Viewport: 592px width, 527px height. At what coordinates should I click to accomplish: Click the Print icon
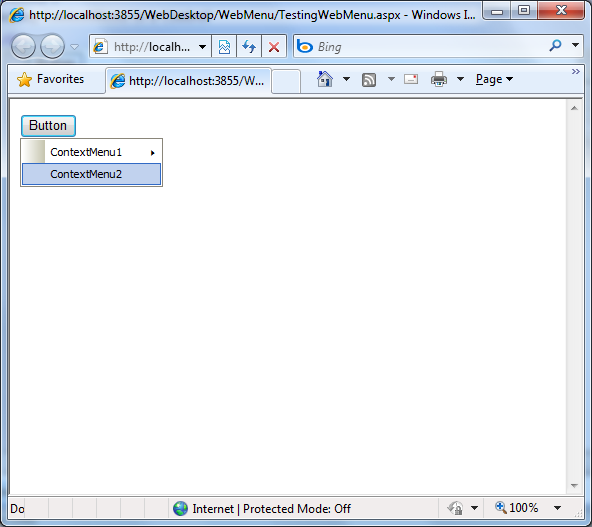click(x=439, y=79)
